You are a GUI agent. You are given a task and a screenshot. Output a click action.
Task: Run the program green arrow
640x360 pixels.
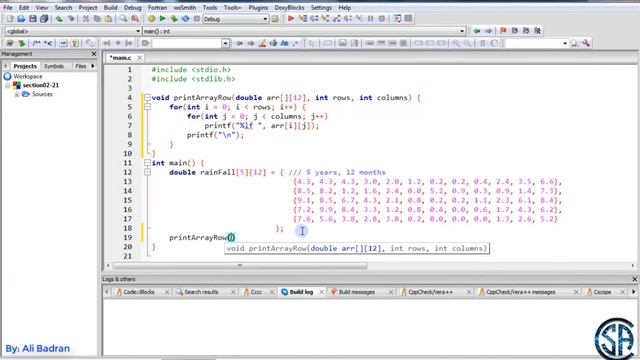(162, 19)
